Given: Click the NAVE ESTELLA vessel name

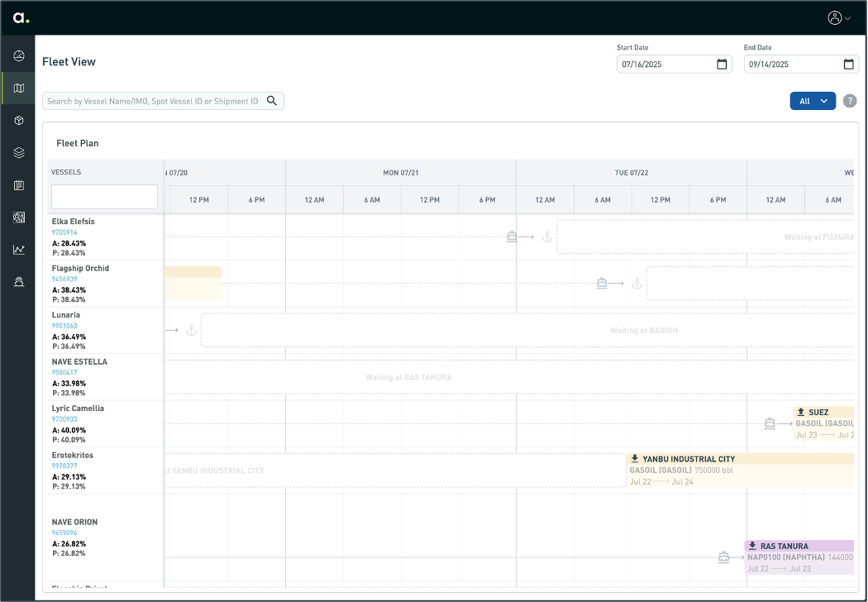Looking at the screenshot, I should pyautogui.click(x=79, y=361).
